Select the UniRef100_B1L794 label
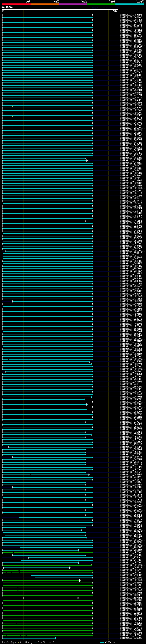Screen dimensions: 146x644 tap(131, 633)
